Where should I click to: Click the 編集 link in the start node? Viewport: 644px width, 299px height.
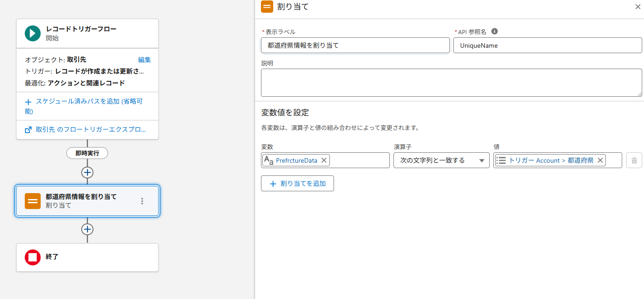[144, 60]
